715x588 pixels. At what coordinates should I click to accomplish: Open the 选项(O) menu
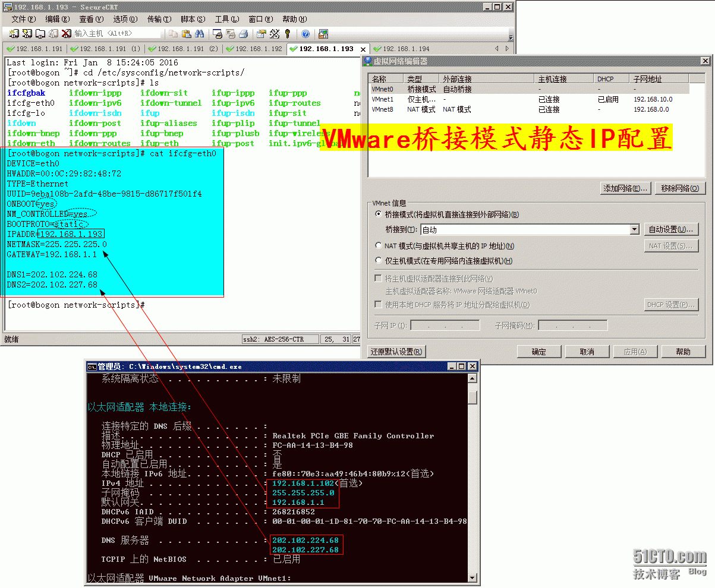tap(125, 19)
